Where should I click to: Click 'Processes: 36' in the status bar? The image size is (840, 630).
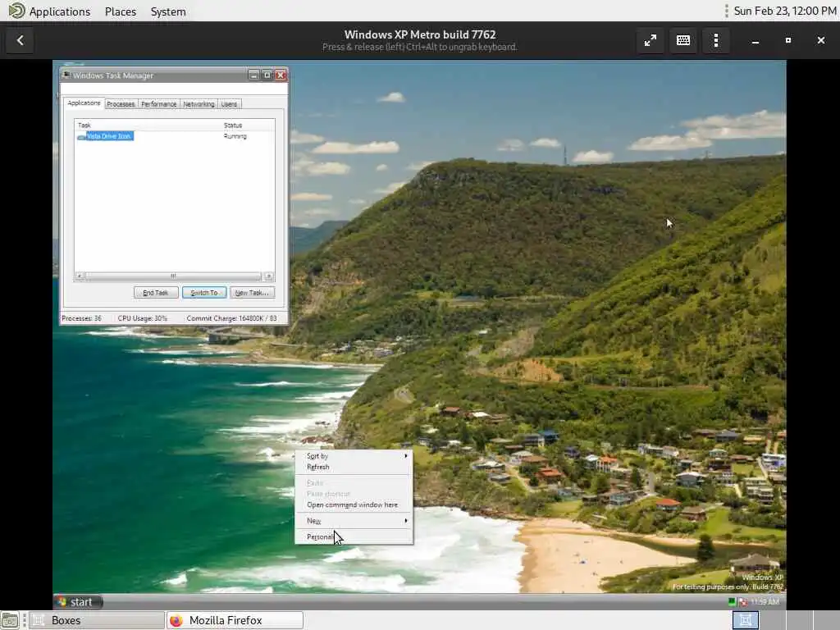[81, 318]
